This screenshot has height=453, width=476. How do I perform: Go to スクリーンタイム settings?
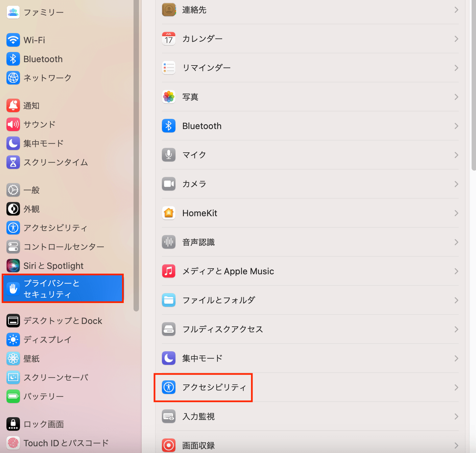[55, 162]
